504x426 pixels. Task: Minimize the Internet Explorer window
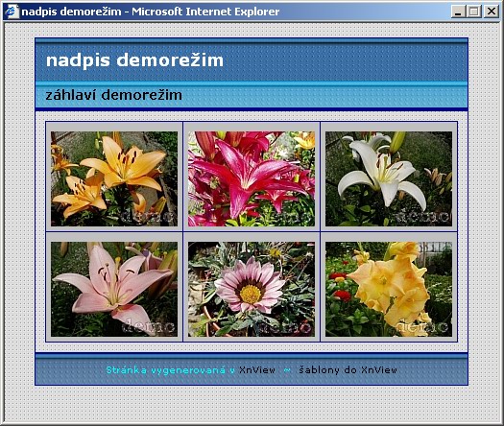coord(459,12)
